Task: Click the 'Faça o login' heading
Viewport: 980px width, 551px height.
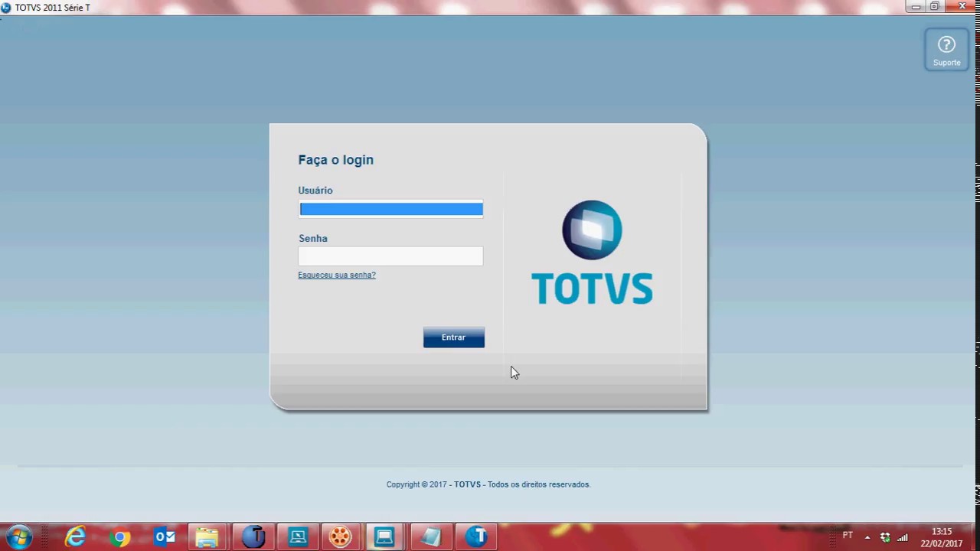Action: [336, 160]
